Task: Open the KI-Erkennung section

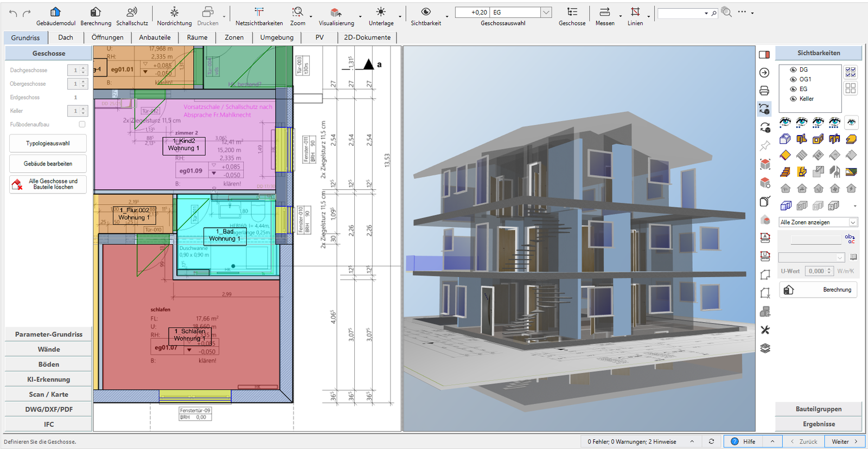Action: [49, 380]
